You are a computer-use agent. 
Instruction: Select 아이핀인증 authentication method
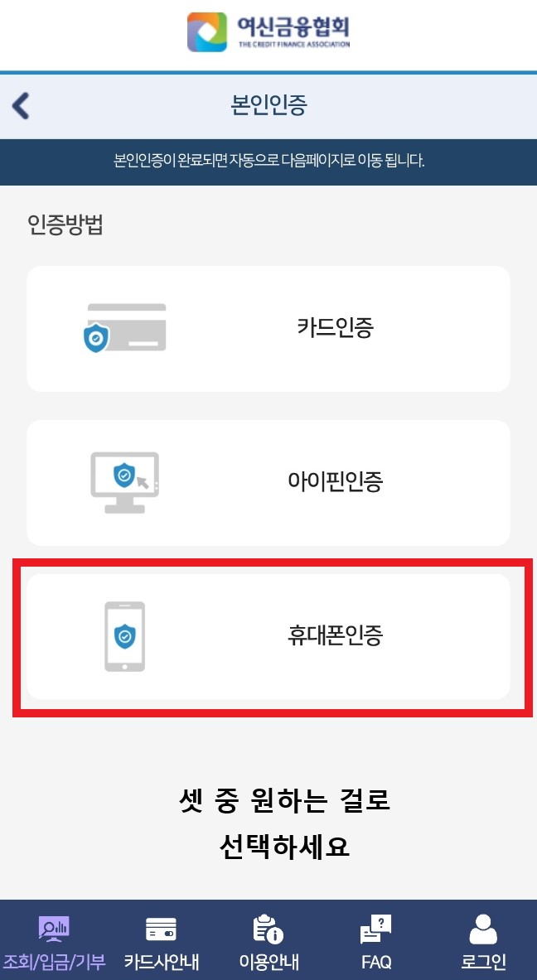click(268, 482)
